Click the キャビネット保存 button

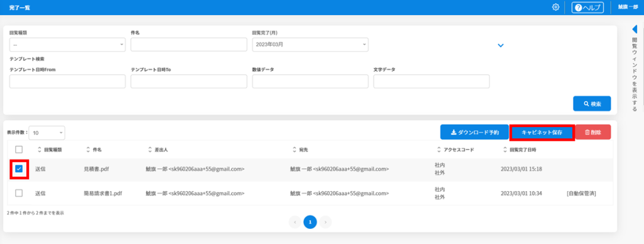541,132
